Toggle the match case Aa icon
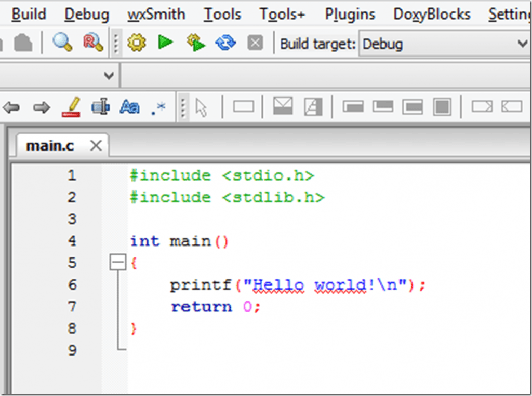532x396 pixels. [129, 107]
